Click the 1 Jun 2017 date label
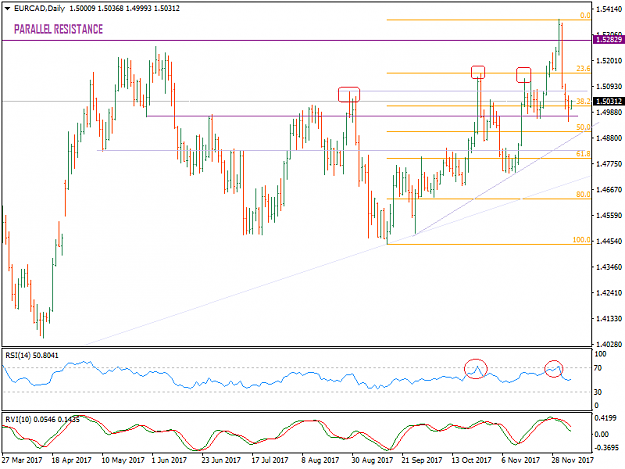The image size is (625, 469). pyautogui.click(x=169, y=460)
